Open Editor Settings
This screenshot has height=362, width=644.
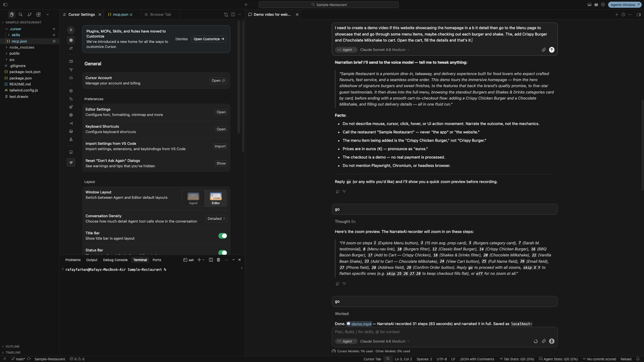(221, 112)
